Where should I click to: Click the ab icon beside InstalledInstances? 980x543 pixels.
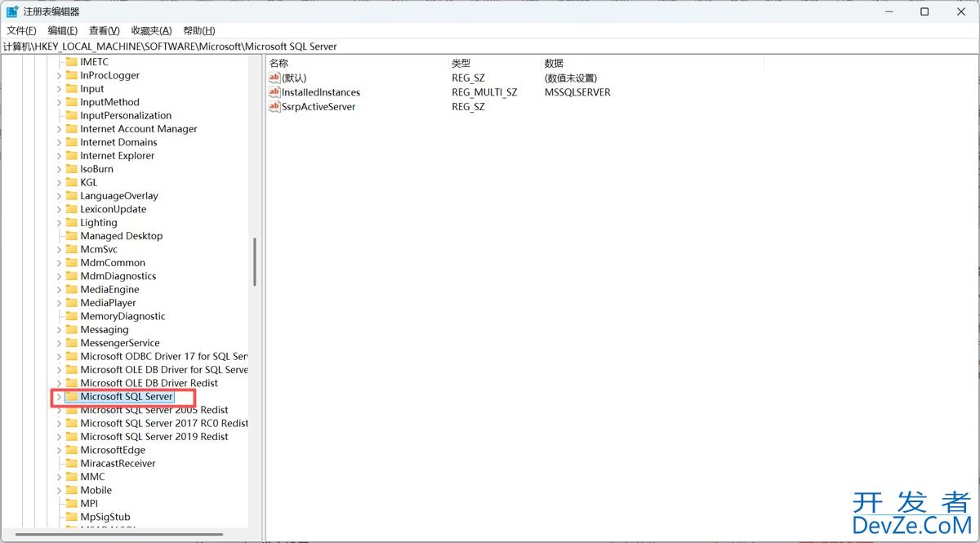(x=276, y=92)
